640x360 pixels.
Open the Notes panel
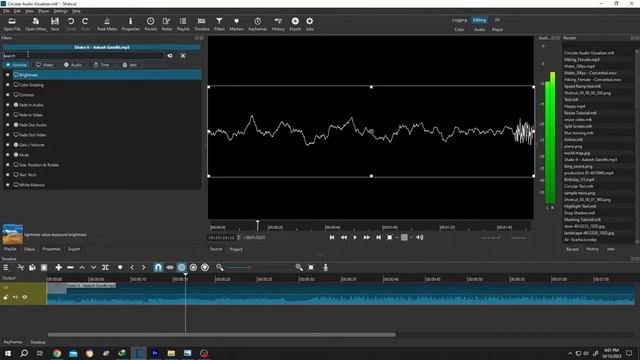(x=167, y=24)
